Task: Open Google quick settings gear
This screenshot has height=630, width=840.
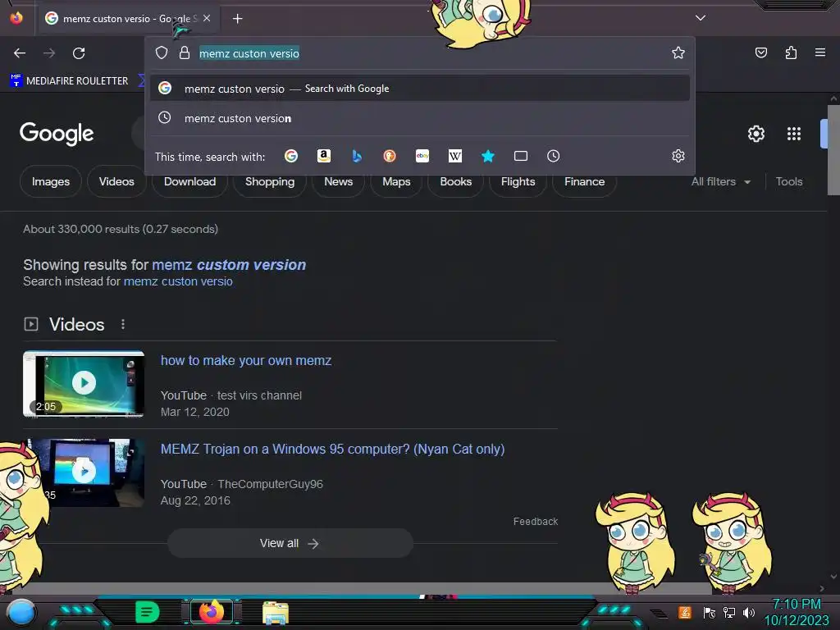Action: (756, 134)
